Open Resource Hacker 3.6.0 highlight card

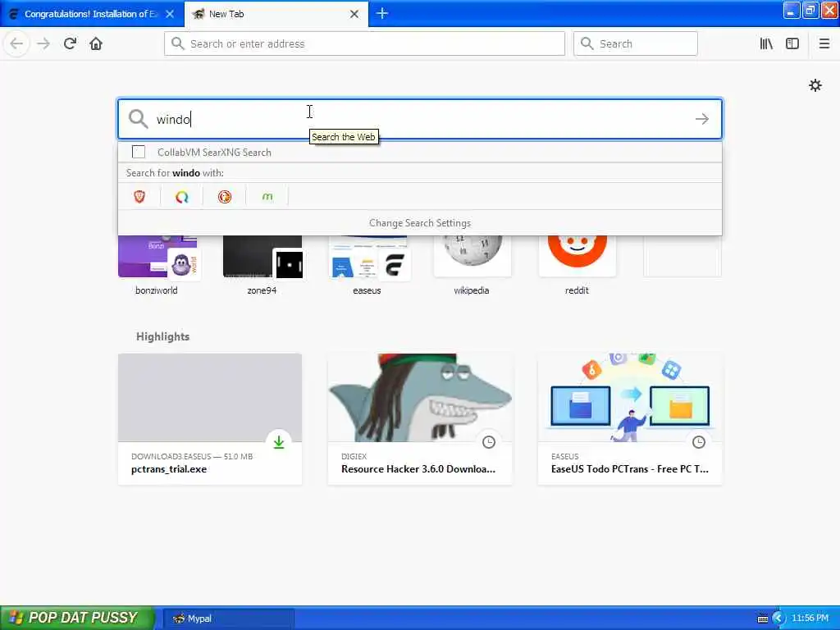coord(420,419)
